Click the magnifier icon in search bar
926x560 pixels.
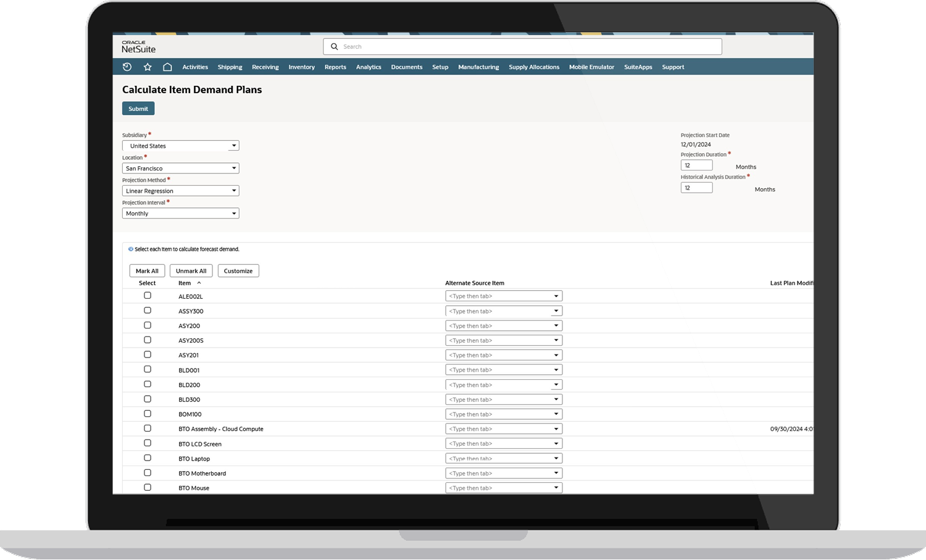pos(334,46)
